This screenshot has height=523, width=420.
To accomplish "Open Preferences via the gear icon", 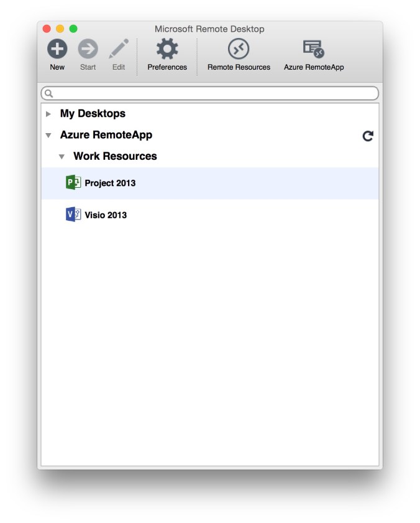I will (167, 49).
